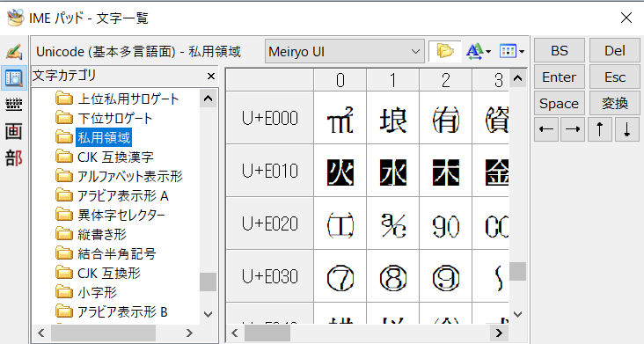Click the BS button

560,50
